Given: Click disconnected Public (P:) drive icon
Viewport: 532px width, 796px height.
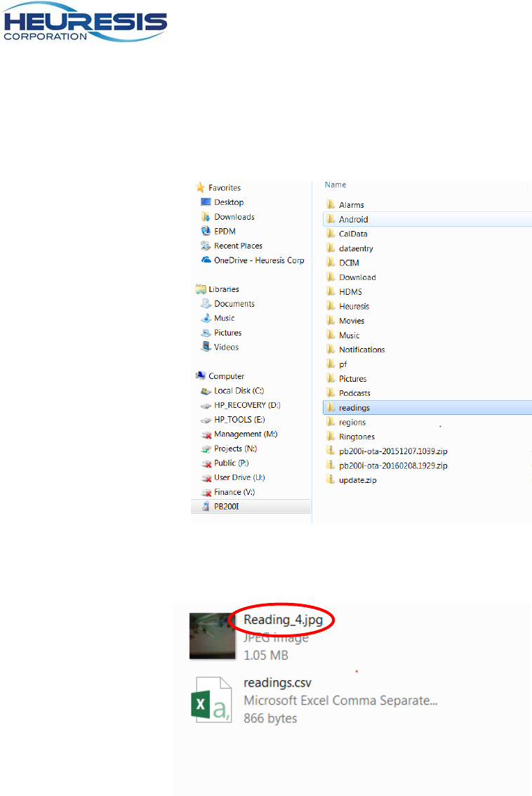Looking at the screenshot, I should (206, 463).
